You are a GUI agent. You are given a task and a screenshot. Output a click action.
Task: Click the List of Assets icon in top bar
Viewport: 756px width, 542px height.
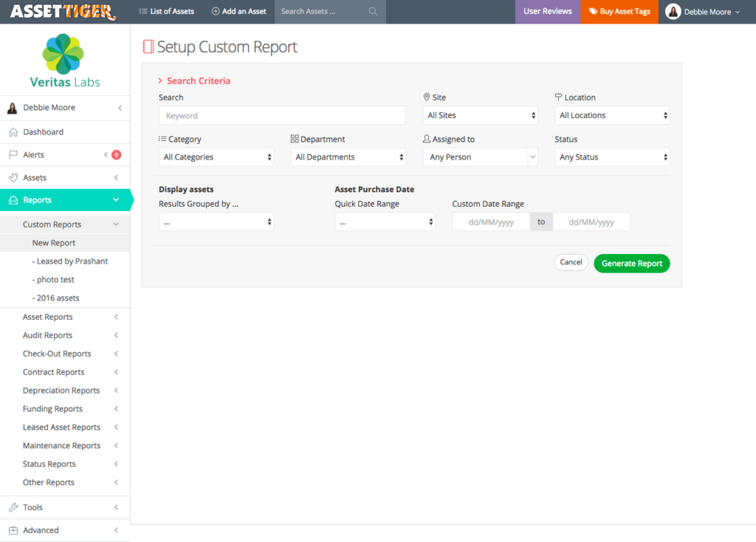click(x=142, y=11)
